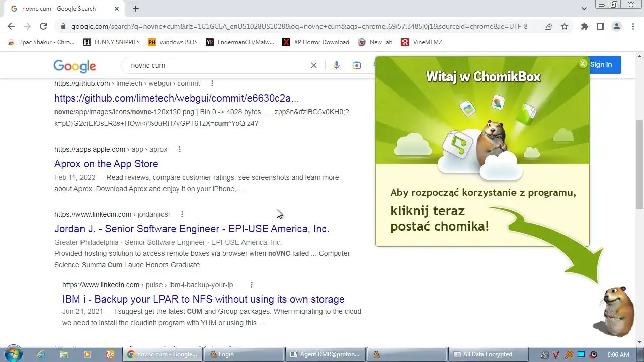Screen dimensions: 644x362
Task: Go back to the previous page
Action: (11, 26)
